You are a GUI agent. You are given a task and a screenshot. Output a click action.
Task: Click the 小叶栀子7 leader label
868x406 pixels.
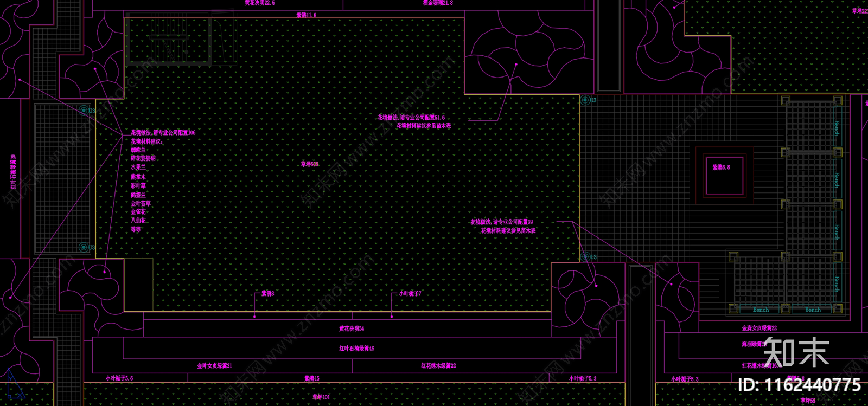tap(410, 293)
